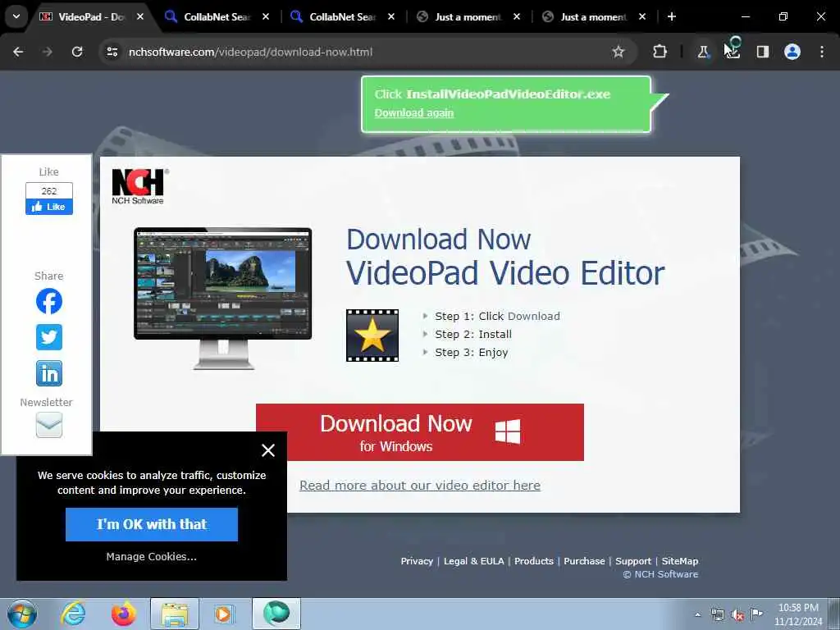Click the Facebook Like button
Screen dimensions: 840x630
[x=48, y=207]
